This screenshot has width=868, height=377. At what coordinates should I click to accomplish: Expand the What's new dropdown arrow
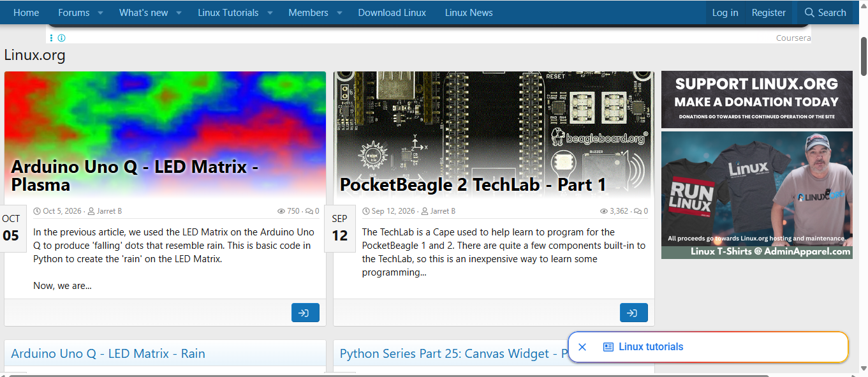click(179, 13)
